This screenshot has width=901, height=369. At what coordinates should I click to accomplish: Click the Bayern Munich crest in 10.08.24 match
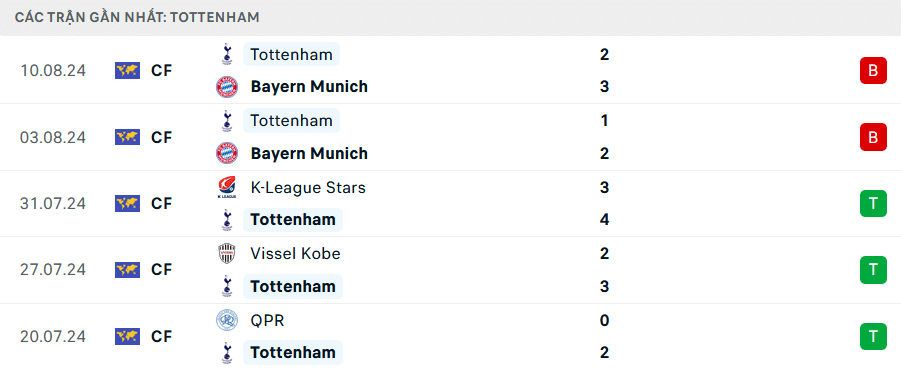tap(227, 87)
